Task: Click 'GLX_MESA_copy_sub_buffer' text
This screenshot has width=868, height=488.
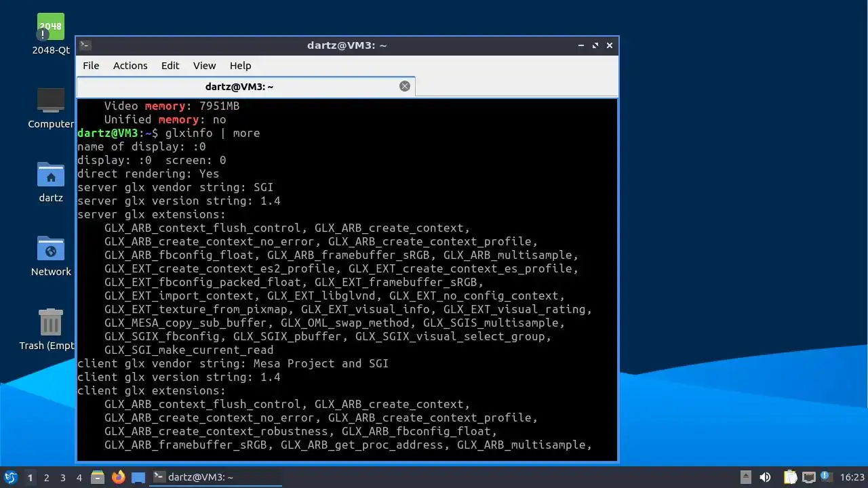Action: (x=185, y=323)
